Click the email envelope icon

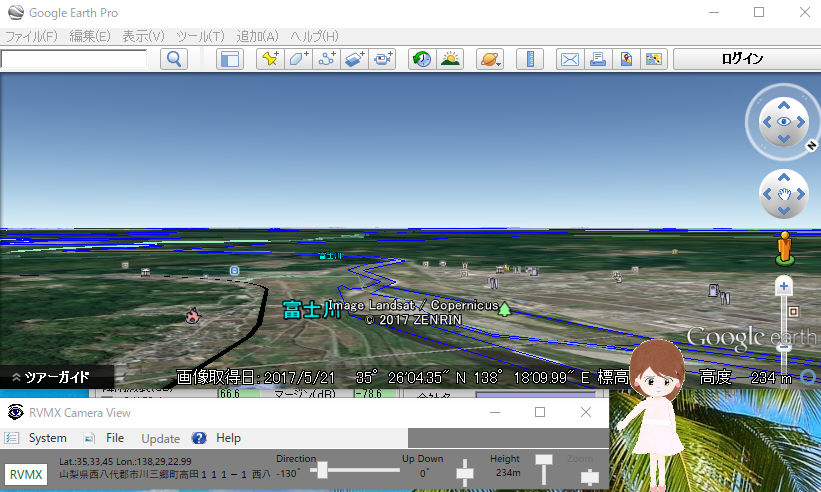570,59
